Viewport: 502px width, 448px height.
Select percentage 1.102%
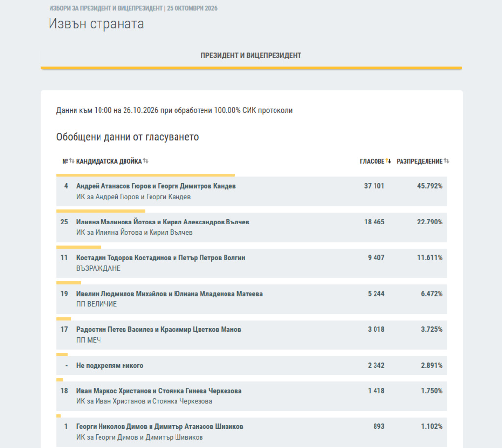click(431, 426)
